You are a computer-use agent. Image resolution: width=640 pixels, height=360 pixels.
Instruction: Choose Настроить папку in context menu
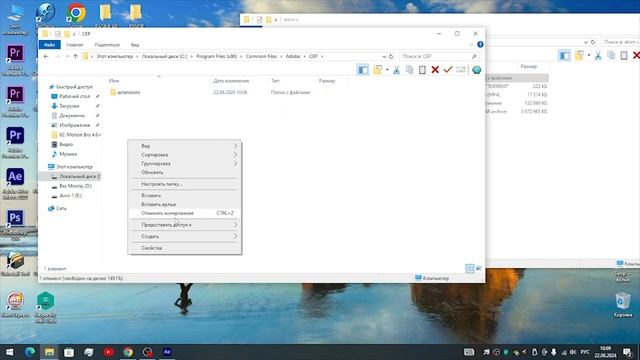click(184, 184)
